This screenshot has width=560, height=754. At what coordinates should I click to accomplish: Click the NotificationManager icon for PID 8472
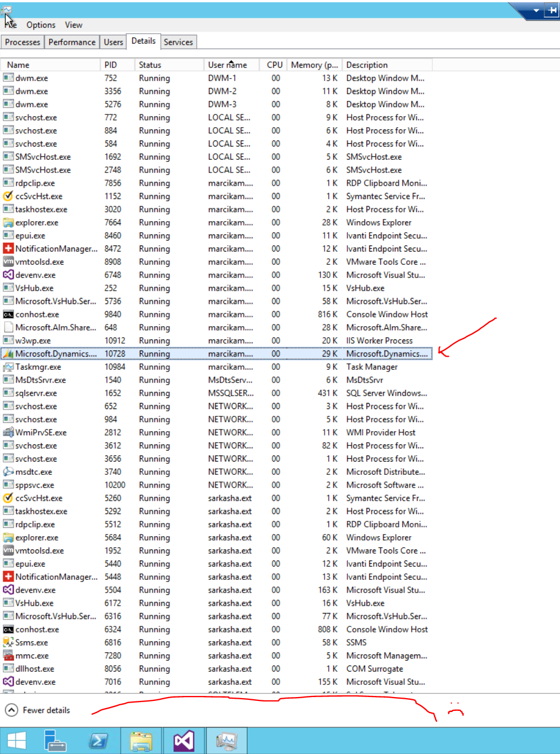click(x=8, y=249)
